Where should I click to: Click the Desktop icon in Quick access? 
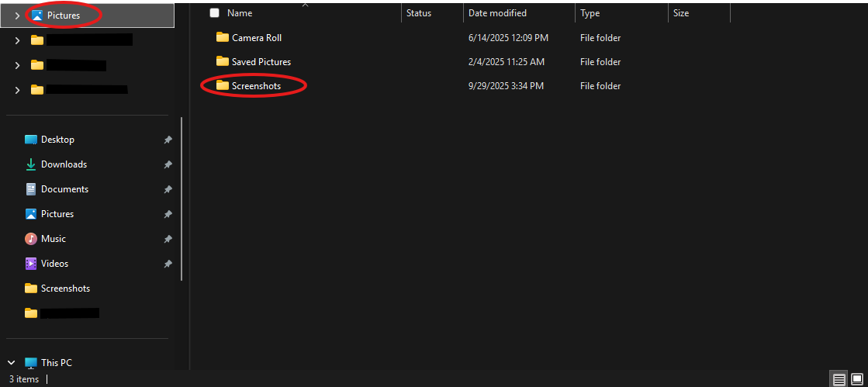click(31, 140)
